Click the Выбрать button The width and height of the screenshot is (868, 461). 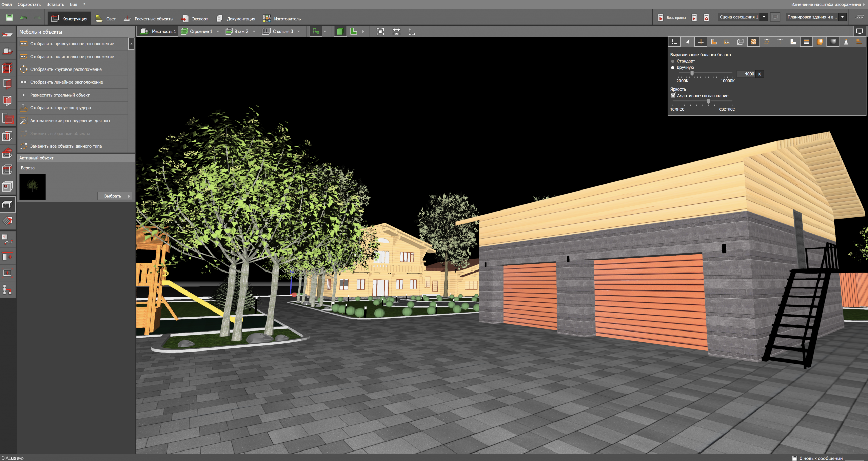(114, 196)
